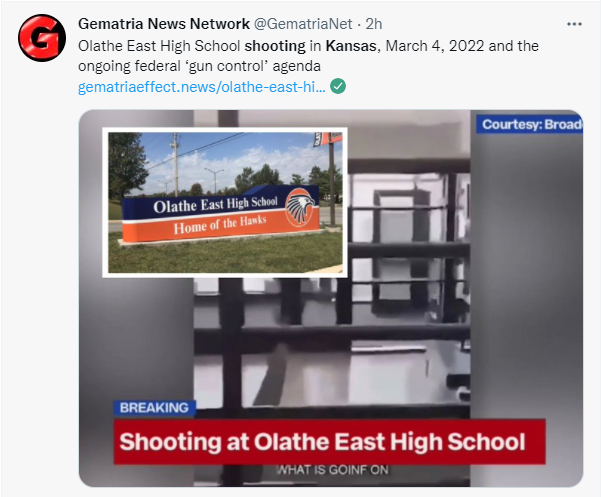Click the 2h timestamp of the tweet
Viewport: 601px width, 497px height.
pos(374,24)
